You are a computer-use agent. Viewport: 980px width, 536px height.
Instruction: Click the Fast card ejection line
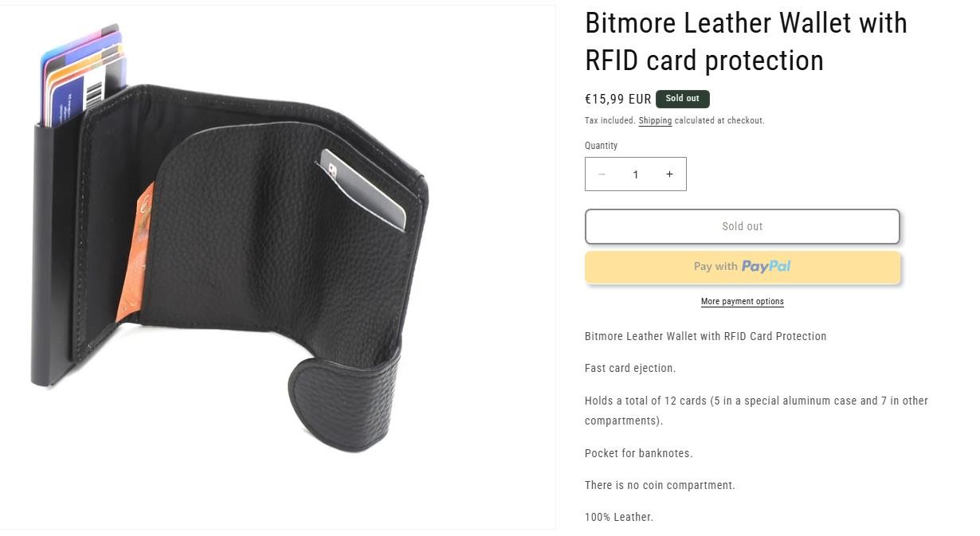pos(630,368)
